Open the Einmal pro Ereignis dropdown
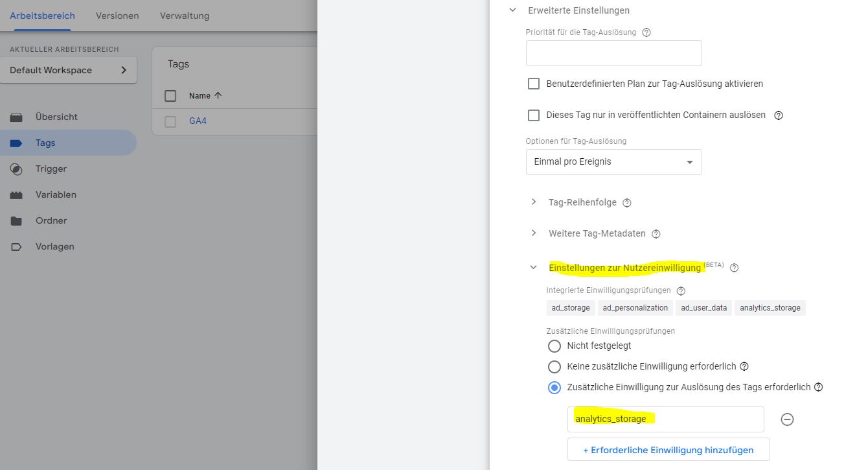The width and height of the screenshot is (868, 470). [x=613, y=162]
